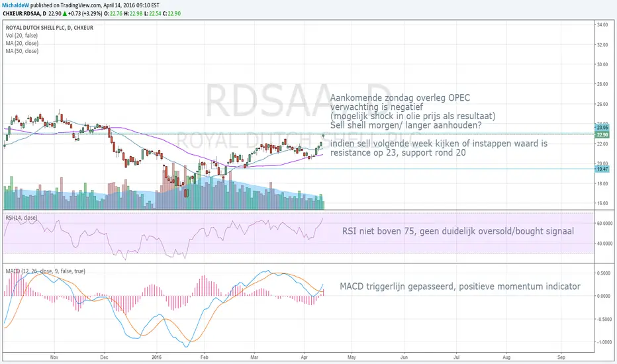Click the May label on time axis

pos(352,357)
